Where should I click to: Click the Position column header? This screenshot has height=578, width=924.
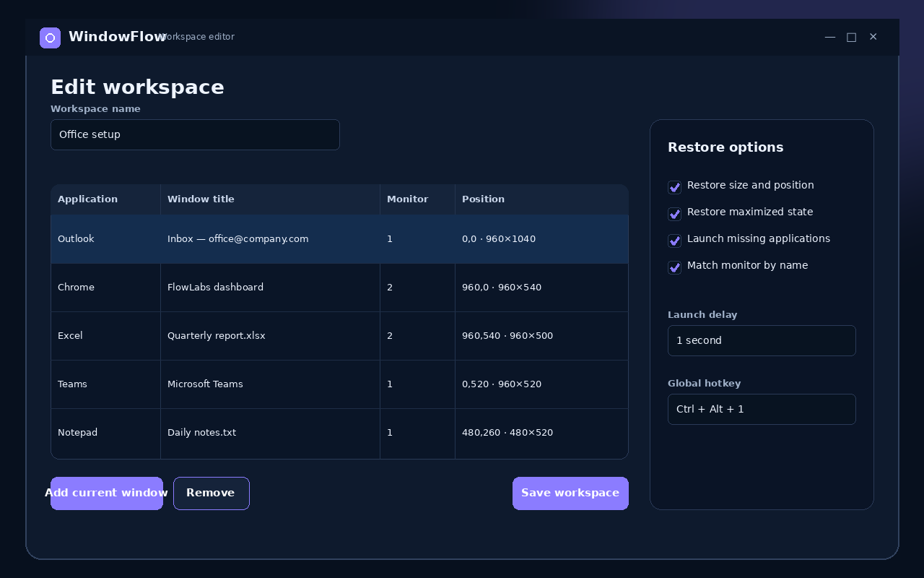pos(541,199)
